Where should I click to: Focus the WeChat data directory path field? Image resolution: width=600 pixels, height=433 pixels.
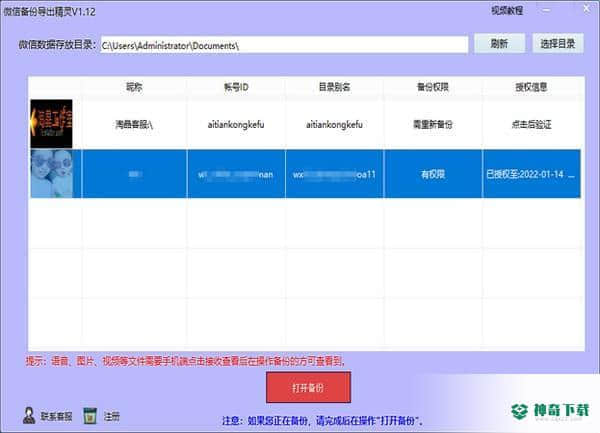[x=284, y=45]
